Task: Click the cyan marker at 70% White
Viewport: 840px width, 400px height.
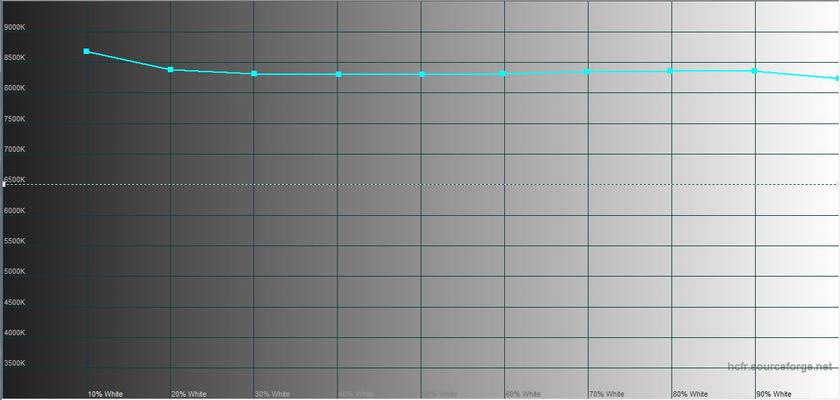Action: (587, 71)
